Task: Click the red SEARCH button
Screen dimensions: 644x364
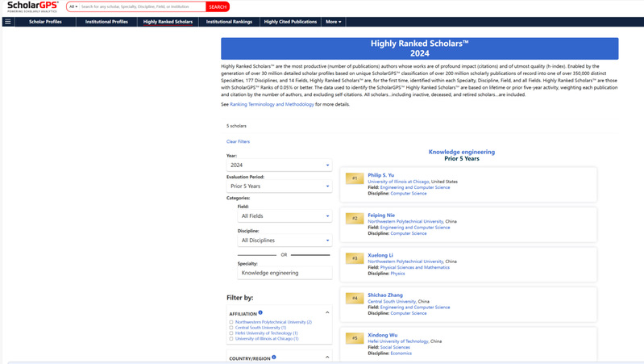Action: (x=218, y=6)
